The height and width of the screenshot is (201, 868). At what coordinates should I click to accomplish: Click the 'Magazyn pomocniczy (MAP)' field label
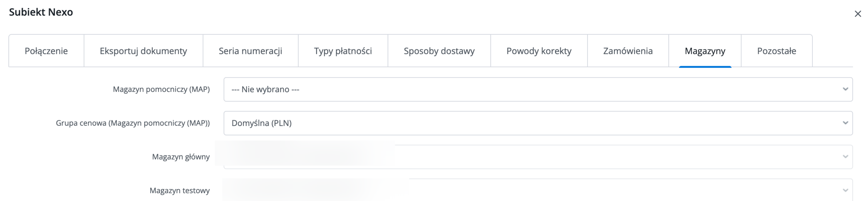pos(161,89)
